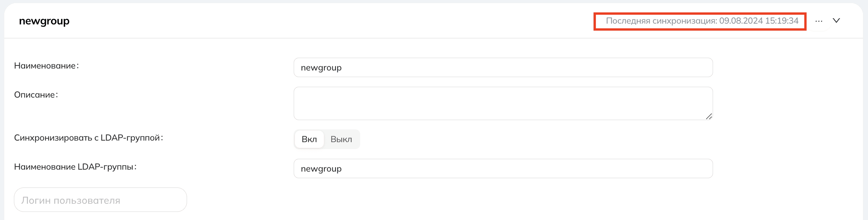
Task: Select the newgroup text in the Наименование field
Action: [x=321, y=68]
